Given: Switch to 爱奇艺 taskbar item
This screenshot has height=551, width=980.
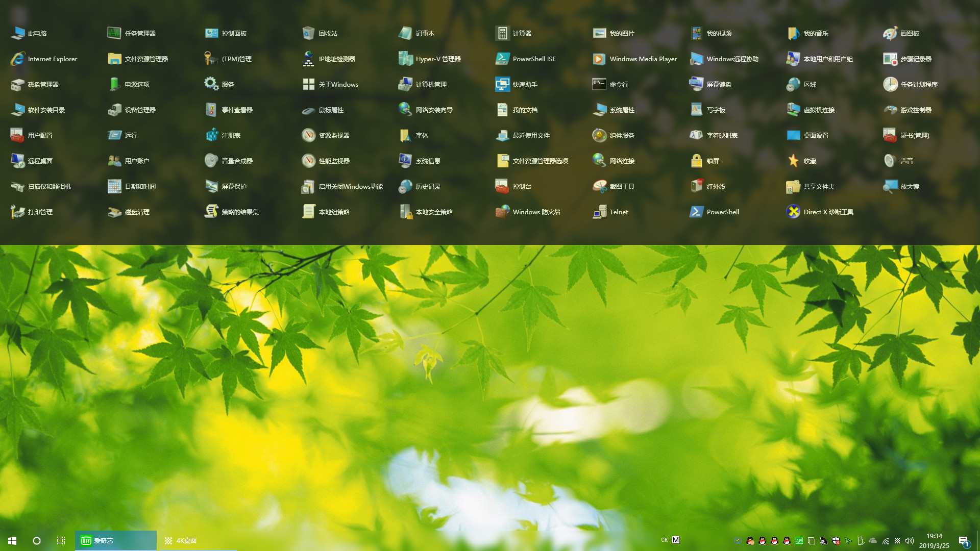Looking at the screenshot, I should coord(116,540).
